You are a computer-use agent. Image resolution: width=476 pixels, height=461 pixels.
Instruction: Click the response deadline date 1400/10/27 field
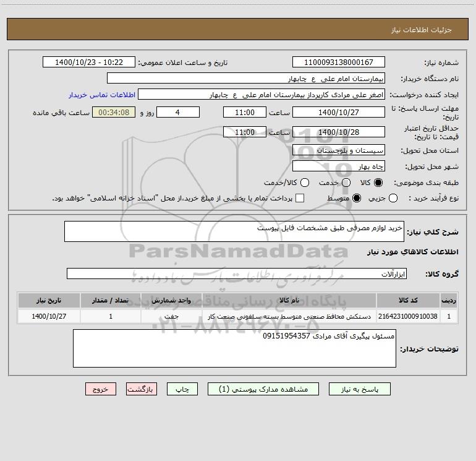(339, 112)
